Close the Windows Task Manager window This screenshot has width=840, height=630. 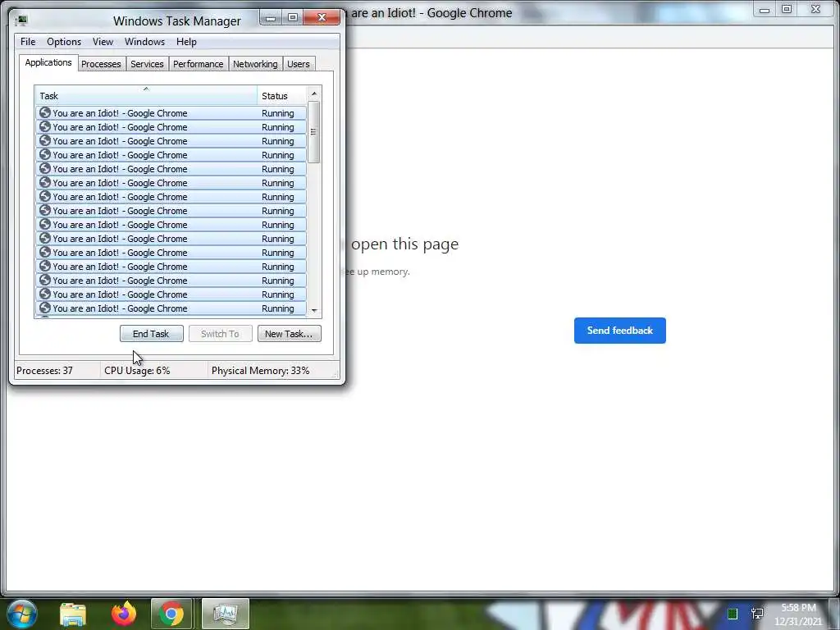322,18
